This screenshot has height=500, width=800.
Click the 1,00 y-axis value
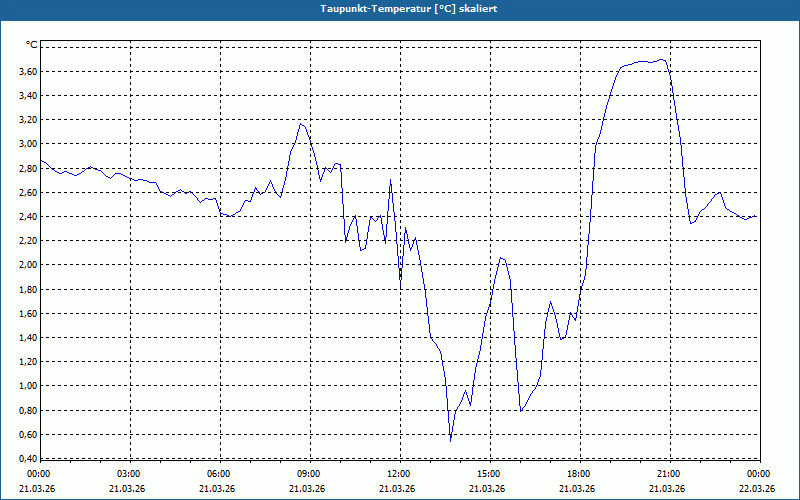coord(28,386)
